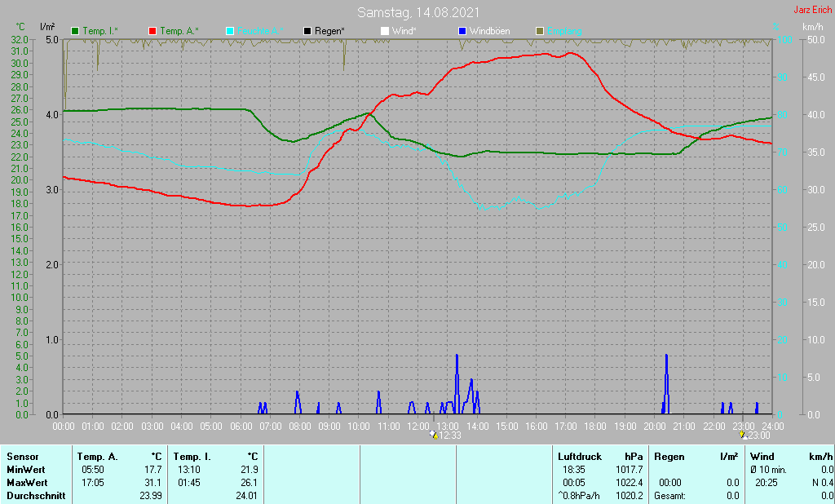This screenshot has height=504, width=835.
Task: Select the 'Temp. I.*' legend label
Action: [100, 32]
